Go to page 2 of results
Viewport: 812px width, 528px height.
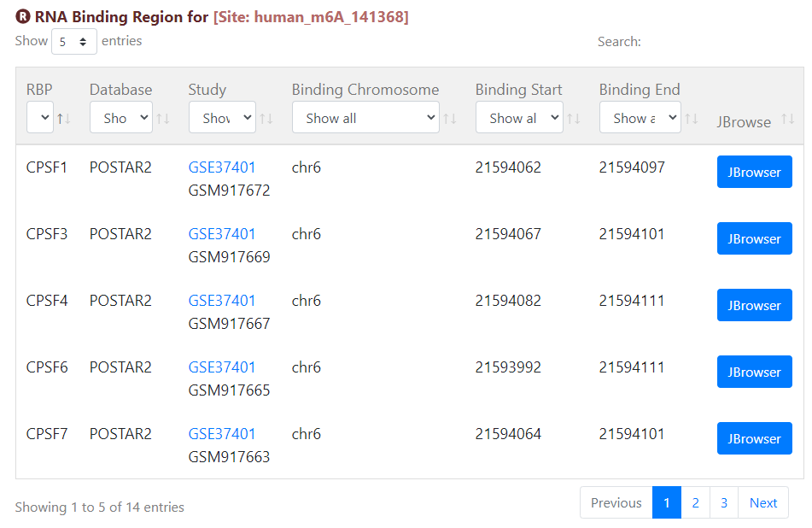(x=695, y=502)
